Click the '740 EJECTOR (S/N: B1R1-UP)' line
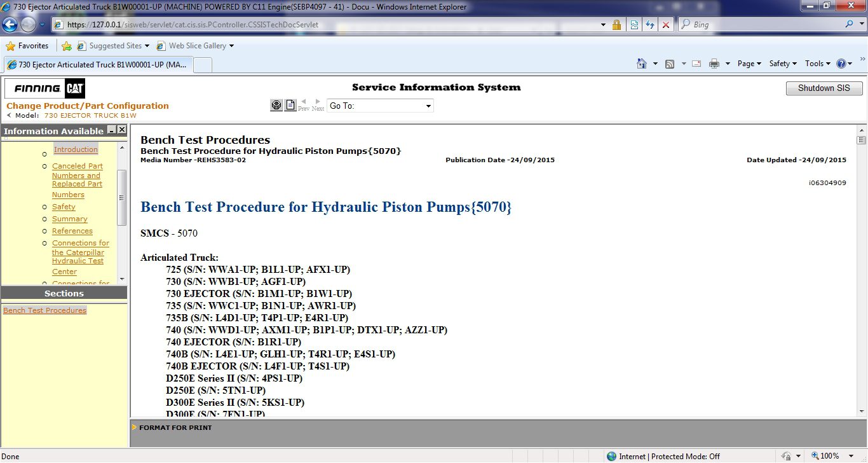Image resolution: width=868 pixels, height=463 pixels. [x=233, y=342]
